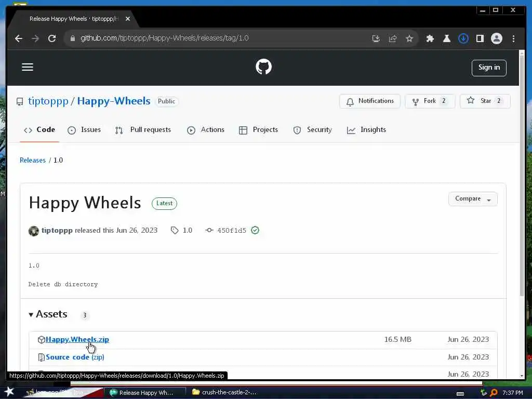Bookmark this page with the star
Image resolution: width=532 pixels, height=399 pixels.
click(x=409, y=38)
